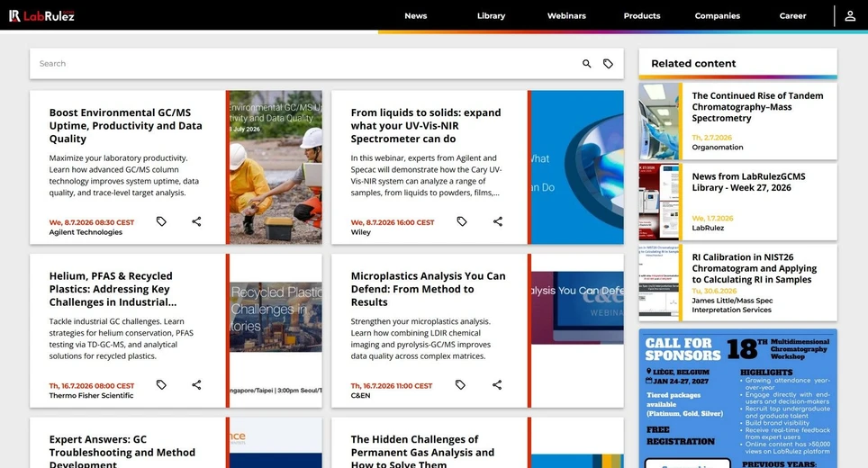Viewport: 868px width, 468px height.
Task: Click the Th, 16.7.2026 08:00 CEST date
Action: (91, 385)
